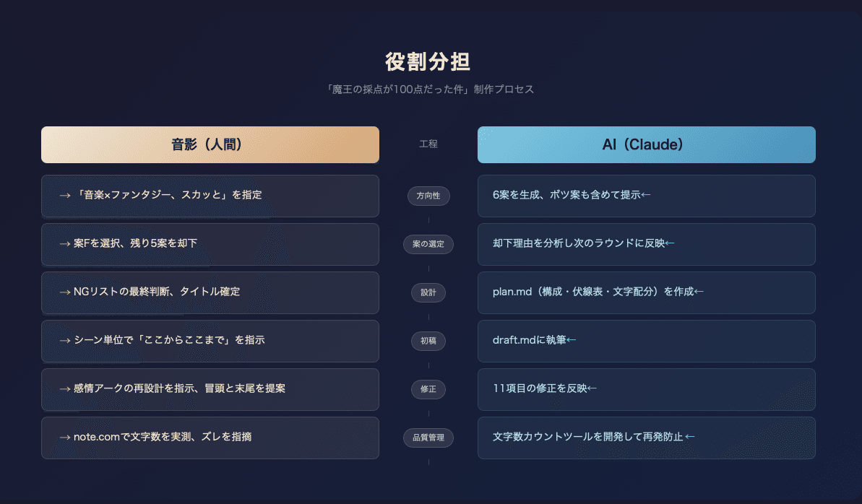The image size is (862, 504).
Task: Select the 設計 stage pill
Action: [428, 292]
